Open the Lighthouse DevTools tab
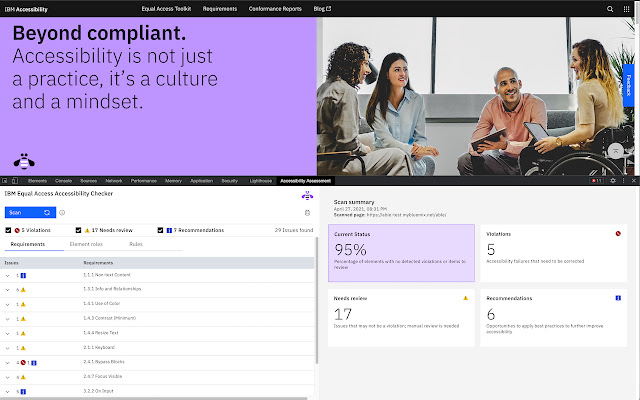Viewport: 640px width, 400px height. [x=260, y=181]
